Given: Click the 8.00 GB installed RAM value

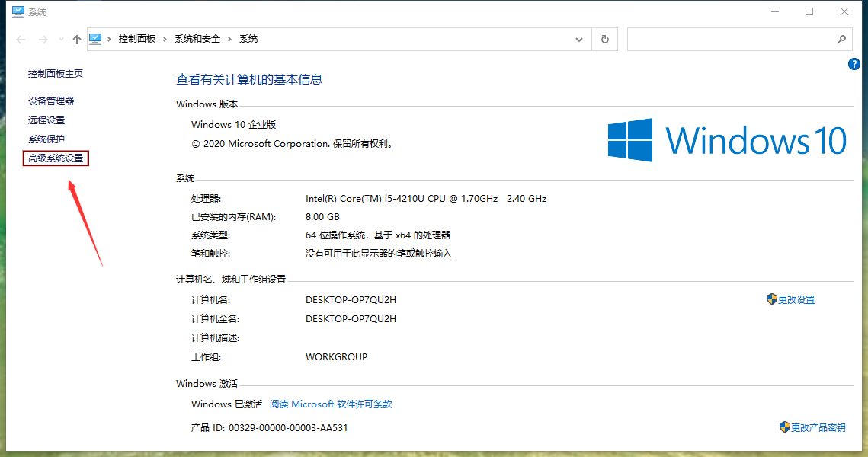Looking at the screenshot, I should tap(322, 217).
